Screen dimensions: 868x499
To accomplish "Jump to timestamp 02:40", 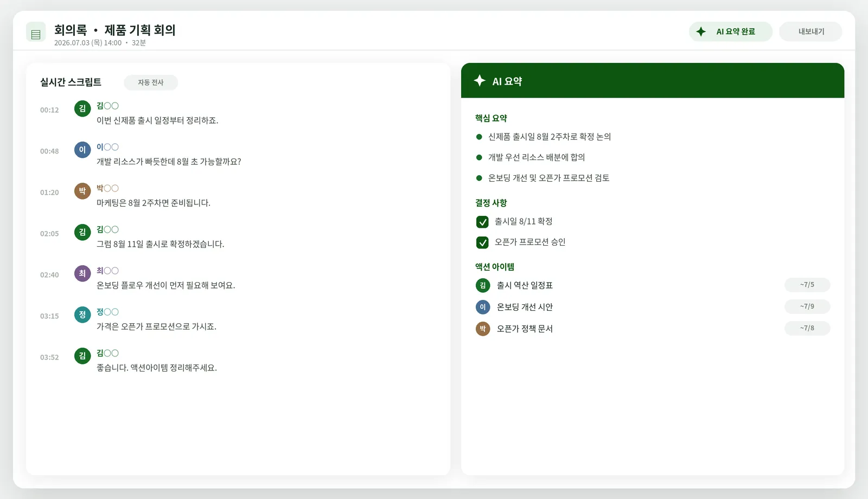I will click(49, 275).
